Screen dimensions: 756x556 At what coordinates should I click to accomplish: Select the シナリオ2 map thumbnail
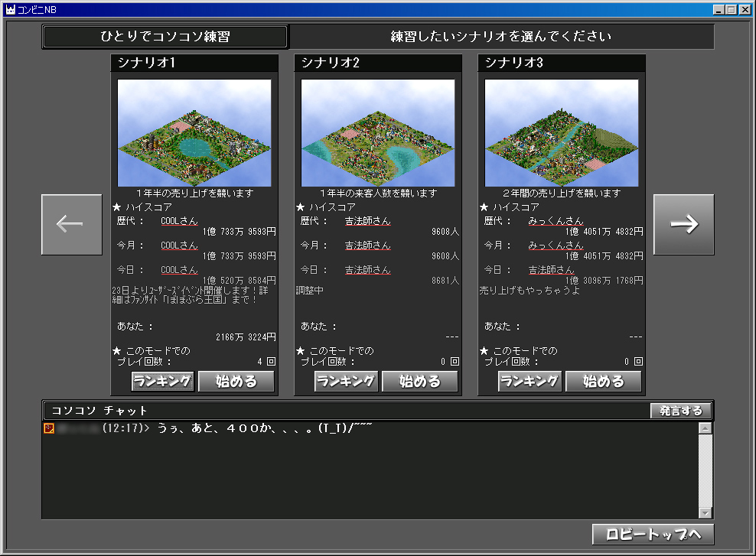(378, 133)
